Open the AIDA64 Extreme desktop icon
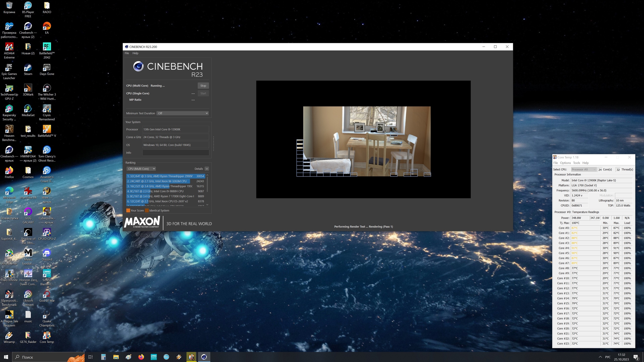Viewport: 644px width, 362px height. tap(9, 47)
